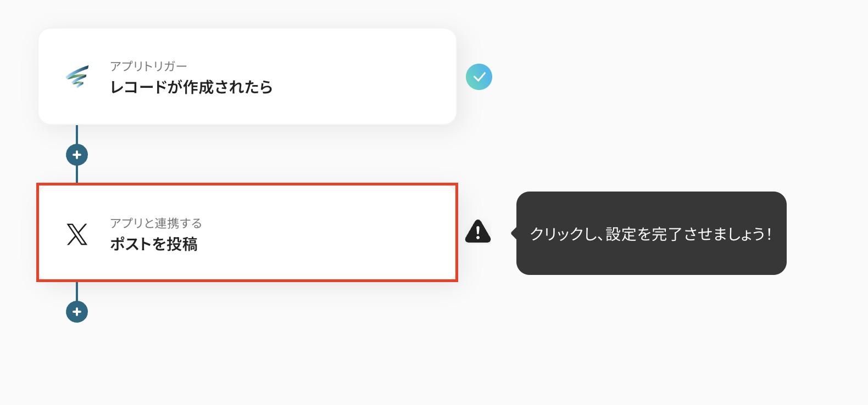Screen dimensions: 868x405
Task: Select the アプリと連携する label text
Action: [156, 223]
